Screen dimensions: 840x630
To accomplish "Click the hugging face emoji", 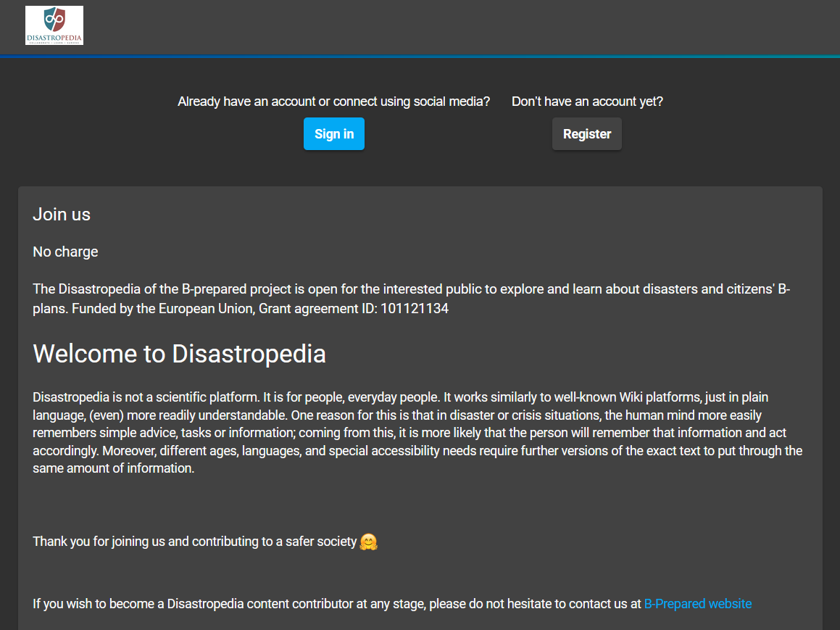I will (369, 542).
